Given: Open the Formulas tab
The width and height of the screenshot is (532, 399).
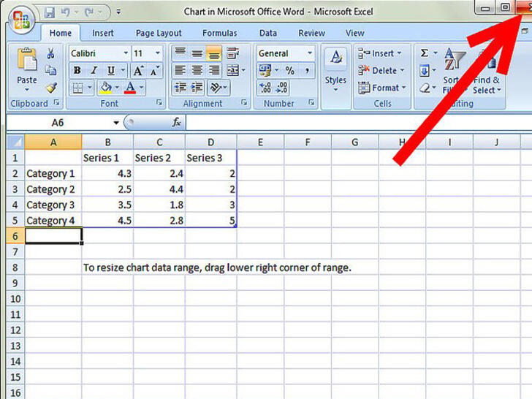Looking at the screenshot, I should coord(219,33).
